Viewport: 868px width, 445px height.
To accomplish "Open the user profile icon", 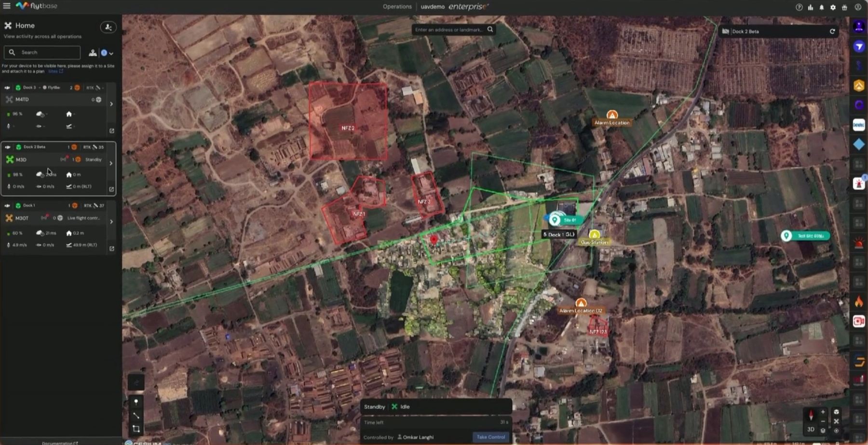I will point(858,7).
